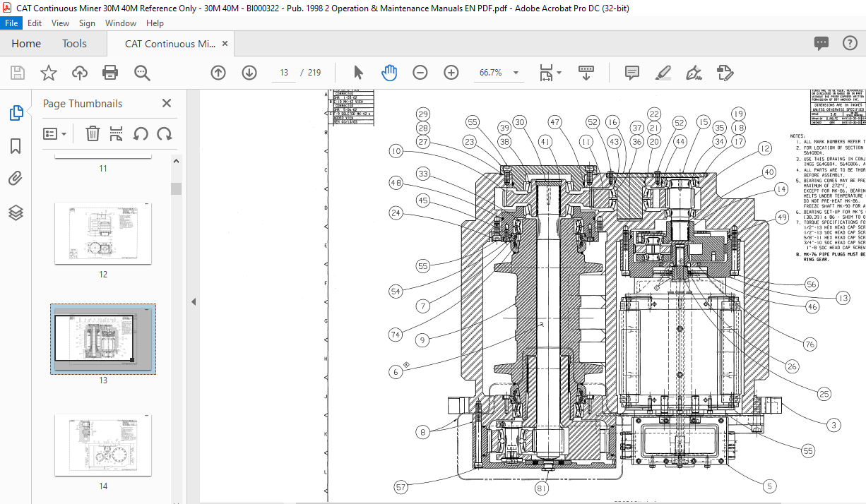This screenshot has width=866, height=504.
Task: Open the thumbnail options dropdown
Action: [54, 133]
